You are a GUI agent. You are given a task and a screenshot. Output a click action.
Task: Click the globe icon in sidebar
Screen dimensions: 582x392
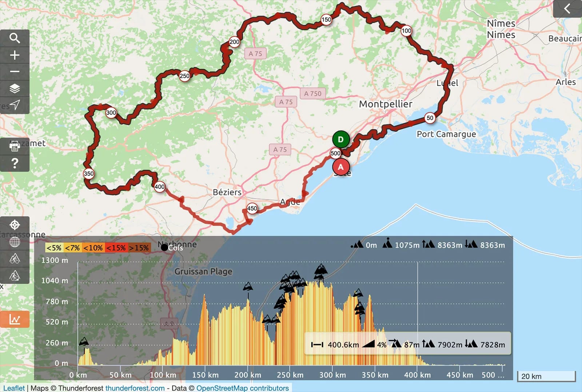point(15,242)
